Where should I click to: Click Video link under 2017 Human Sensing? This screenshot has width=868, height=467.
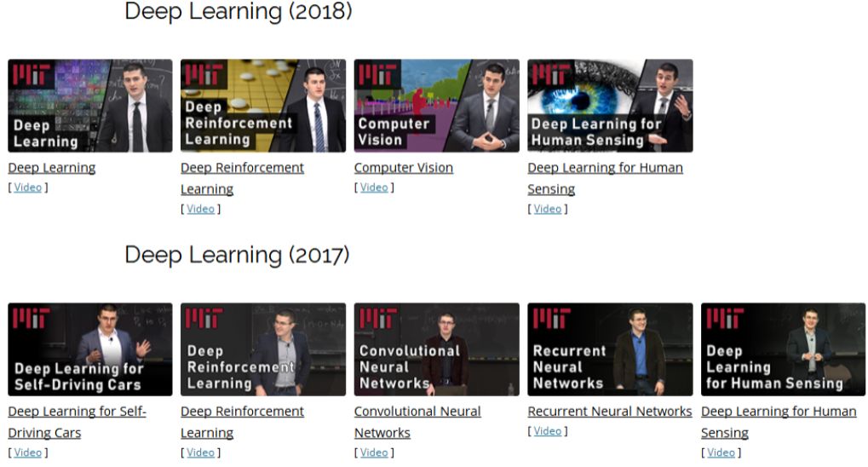click(x=721, y=453)
